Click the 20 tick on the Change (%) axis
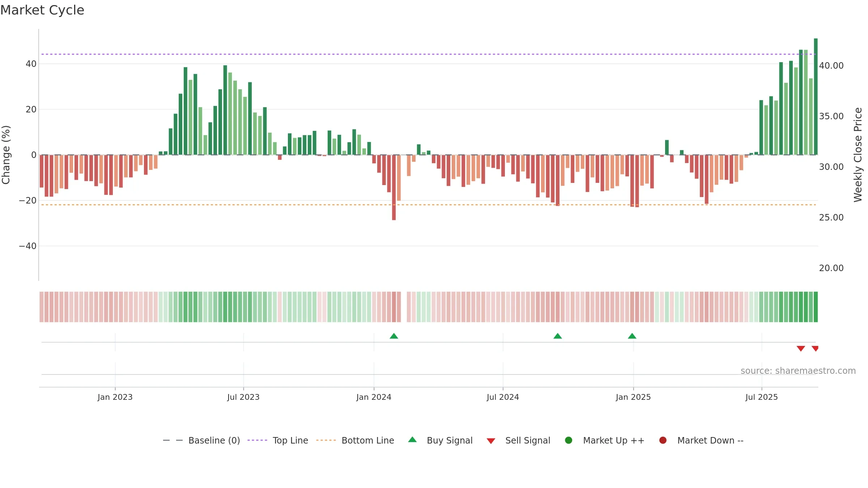The width and height of the screenshot is (868, 488). click(31, 110)
